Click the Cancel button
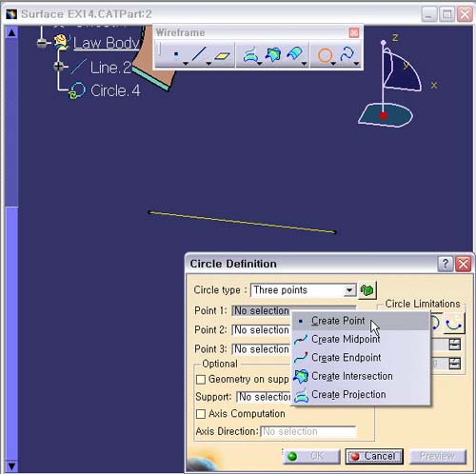The height and width of the screenshot is (474, 476). 374,456
